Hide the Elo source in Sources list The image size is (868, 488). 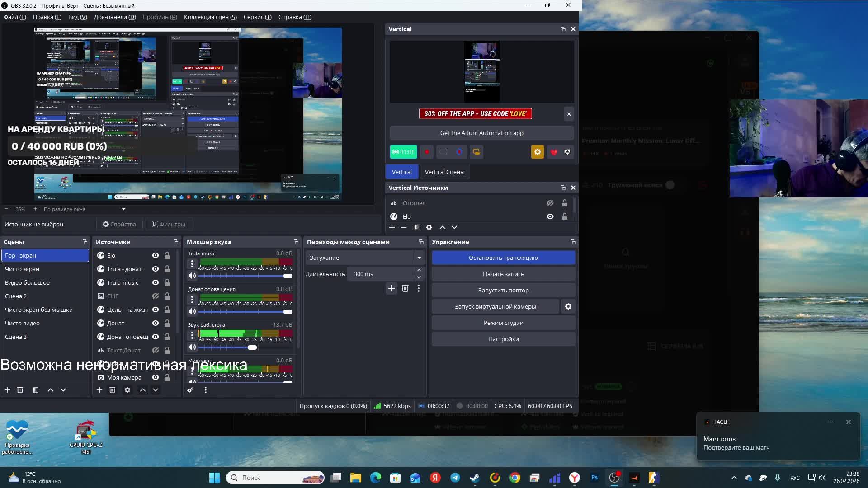(156, 255)
